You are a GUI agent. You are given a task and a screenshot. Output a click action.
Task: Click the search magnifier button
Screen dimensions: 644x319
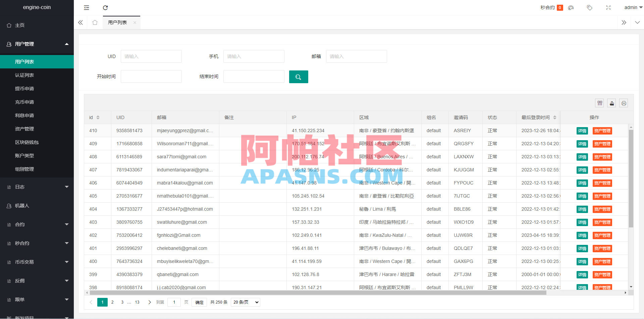[x=298, y=76]
